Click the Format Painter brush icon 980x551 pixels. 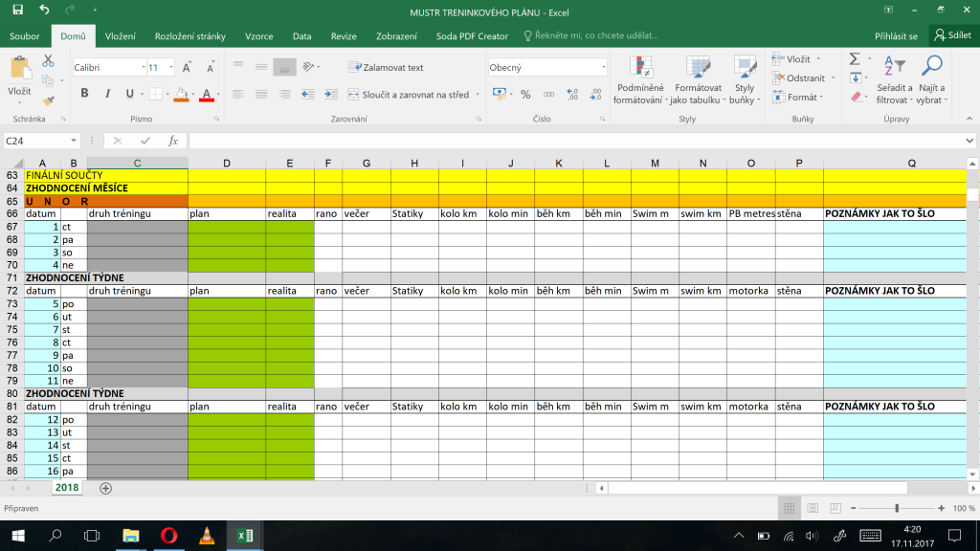48,99
